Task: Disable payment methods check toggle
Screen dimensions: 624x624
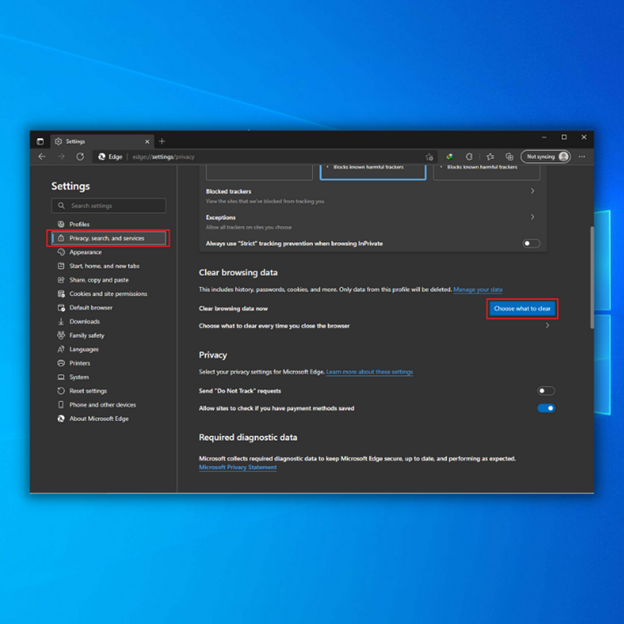Action: 546,408
